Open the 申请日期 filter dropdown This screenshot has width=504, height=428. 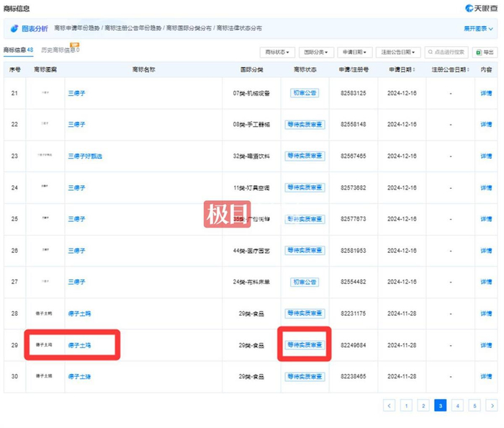point(354,52)
